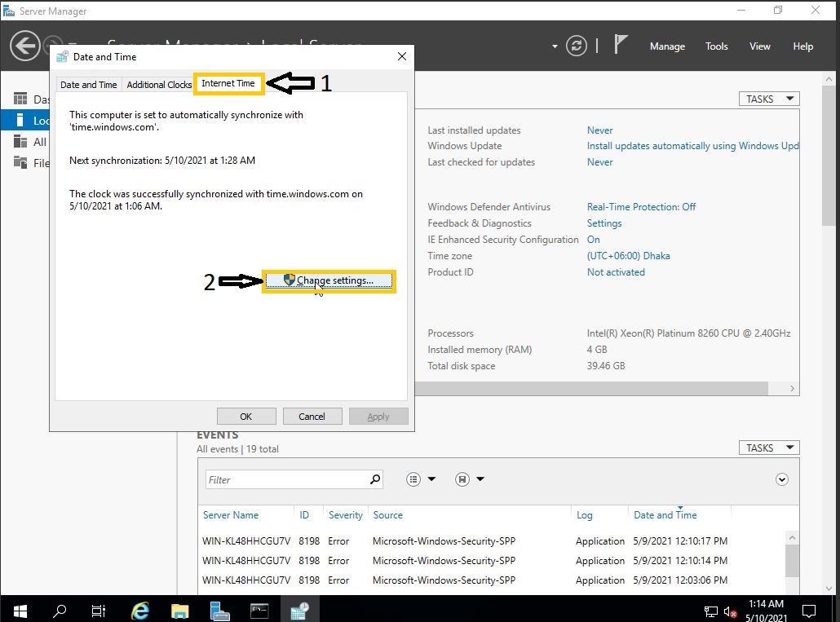The image size is (840, 622).
Task: Open the (UTC+06:00) Dhaka time zone link
Action: (629, 256)
